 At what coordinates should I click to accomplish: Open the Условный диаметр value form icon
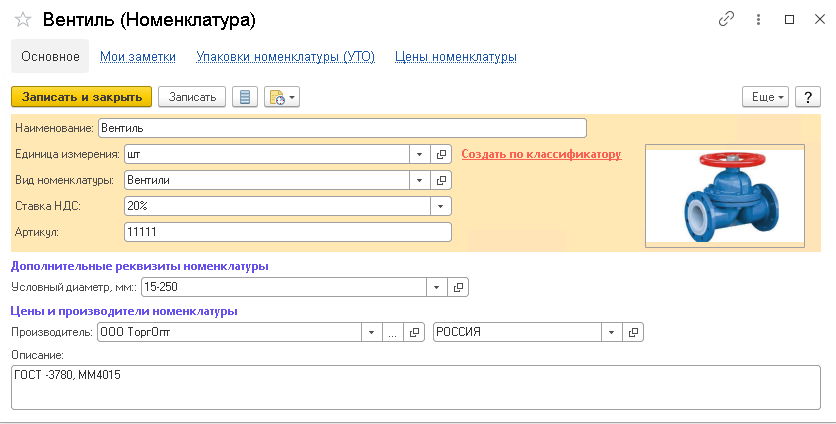(x=458, y=287)
